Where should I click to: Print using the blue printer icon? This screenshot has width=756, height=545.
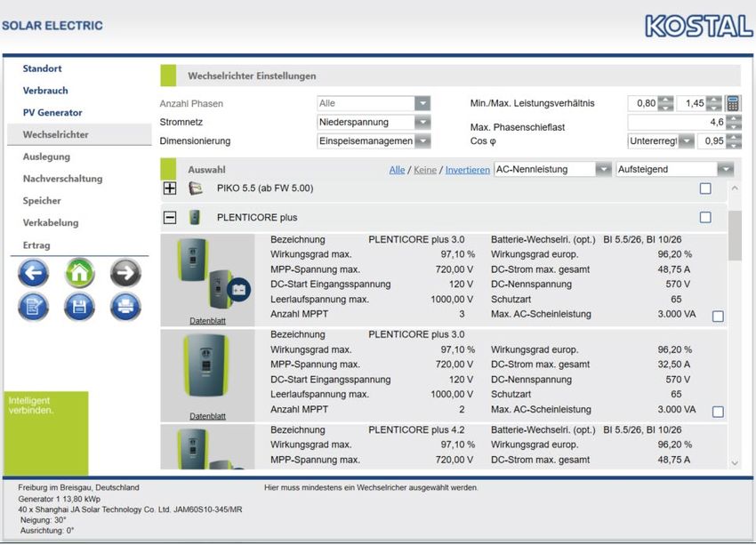[125, 307]
